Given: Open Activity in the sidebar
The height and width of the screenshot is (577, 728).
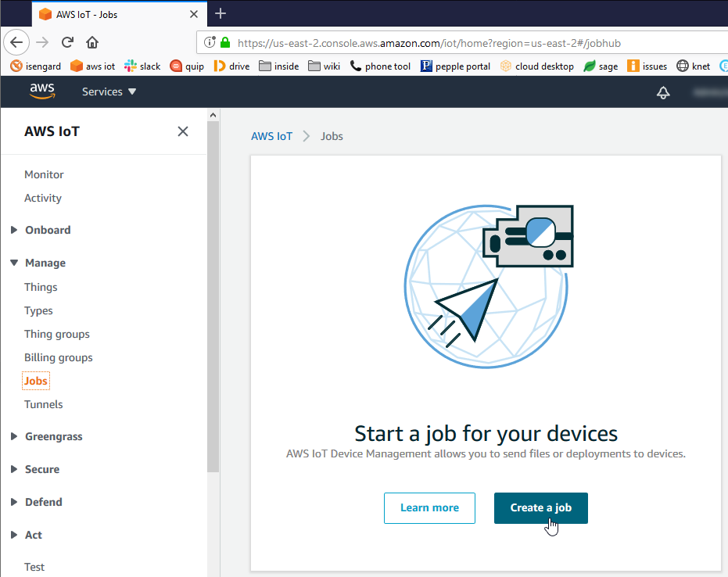Looking at the screenshot, I should pyautogui.click(x=43, y=199).
